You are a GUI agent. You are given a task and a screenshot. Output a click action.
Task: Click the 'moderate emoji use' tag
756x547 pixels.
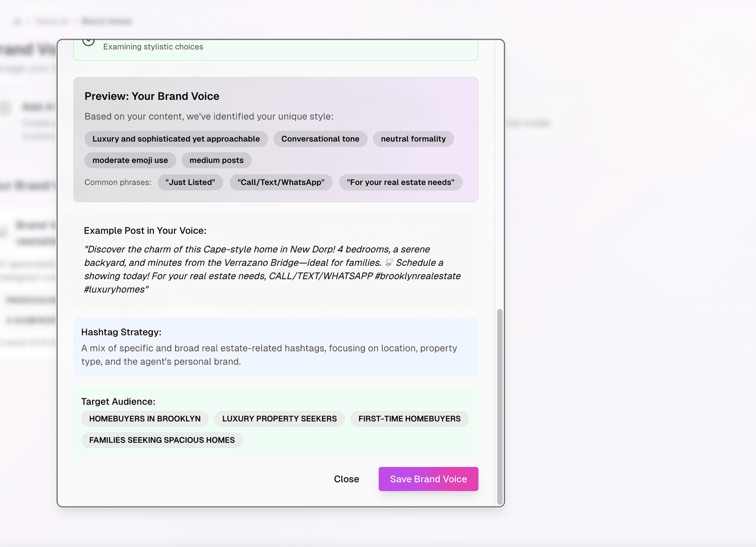pos(130,160)
